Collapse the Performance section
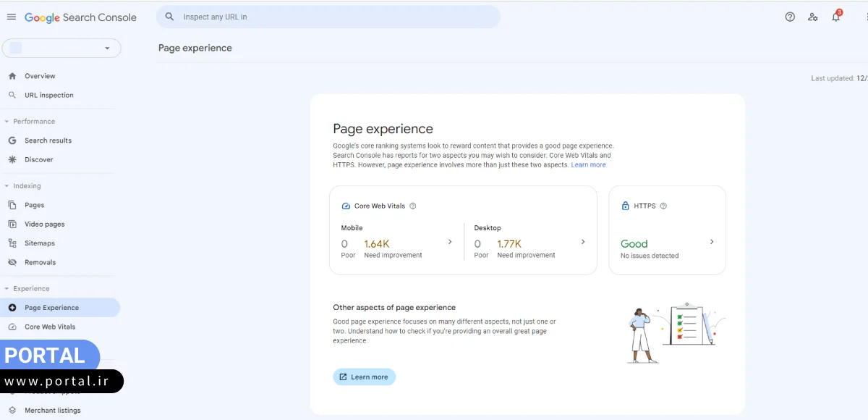The width and height of the screenshot is (868, 420). coord(7,122)
